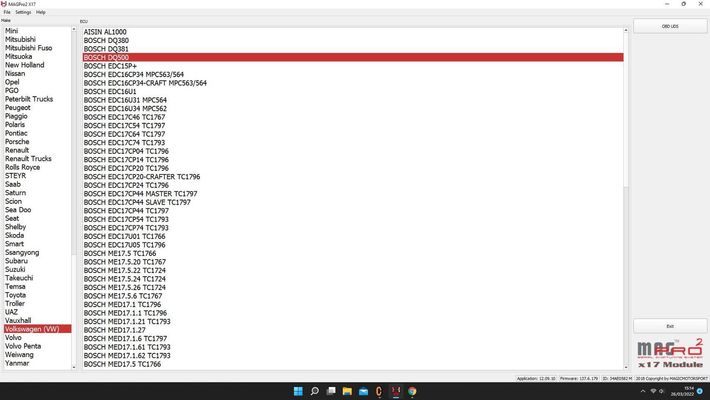710x400 pixels.
Task: Open the Help menu
Action: point(41,12)
